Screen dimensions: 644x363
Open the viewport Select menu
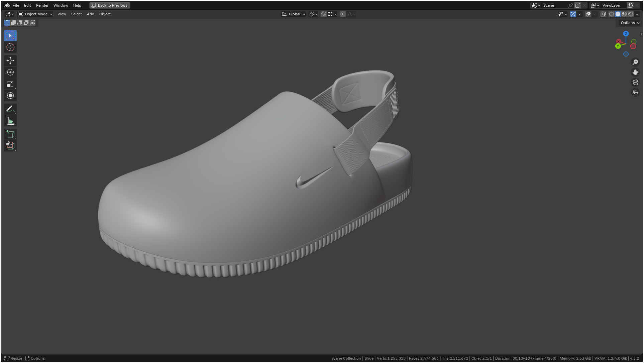76,14
